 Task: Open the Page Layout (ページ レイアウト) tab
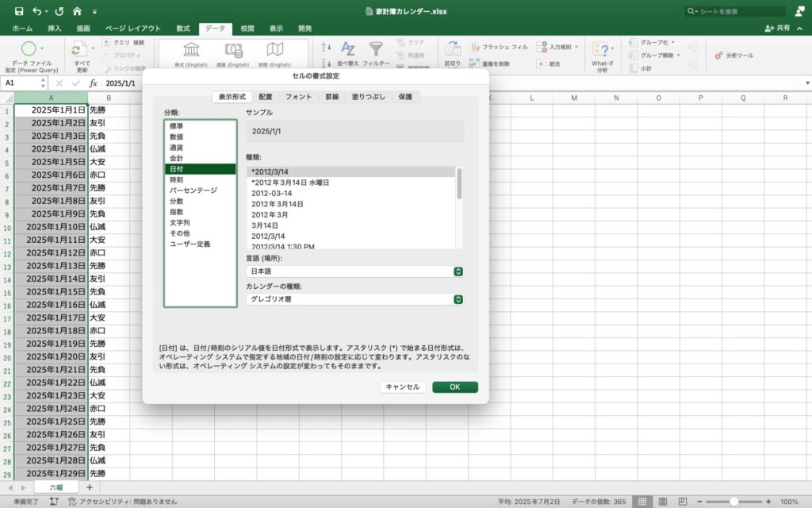click(132, 29)
